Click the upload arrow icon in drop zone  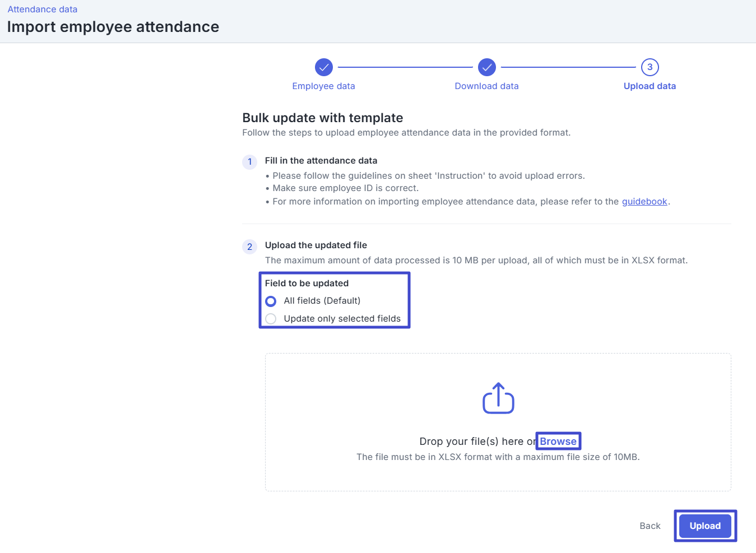click(x=498, y=398)
